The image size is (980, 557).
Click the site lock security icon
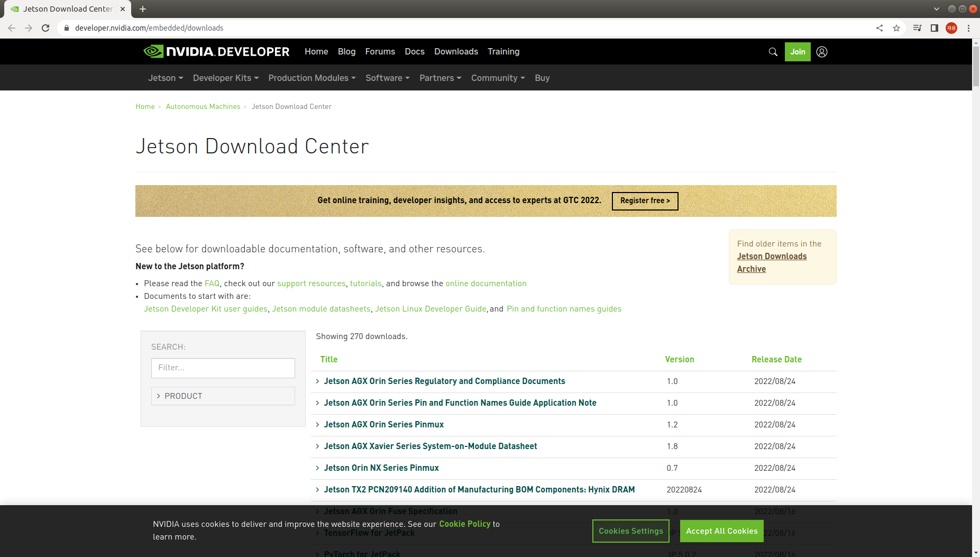[66, 28]
